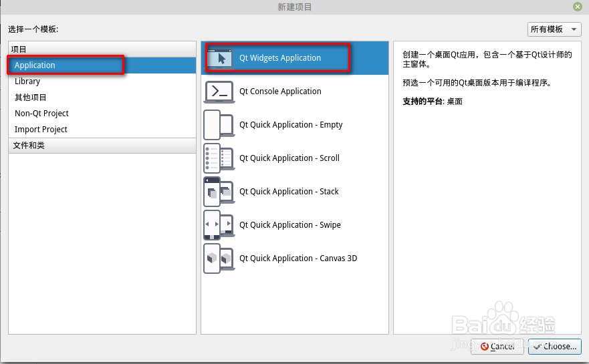The width and height of the screenshot is (589, 364).
Task: Pick Qt Quick Application - Swipe text
Action: click(x=290, y=225)
